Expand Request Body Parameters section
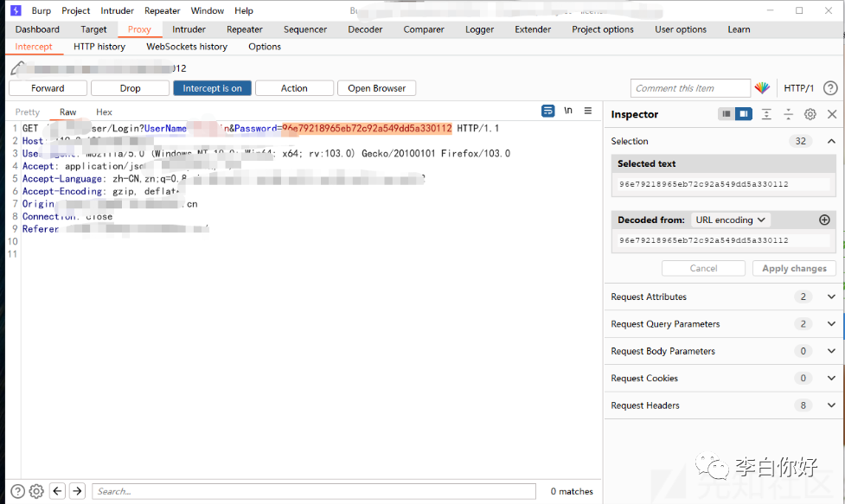The height and width of the screenshot is (504, 845). [x=831, y=350]
